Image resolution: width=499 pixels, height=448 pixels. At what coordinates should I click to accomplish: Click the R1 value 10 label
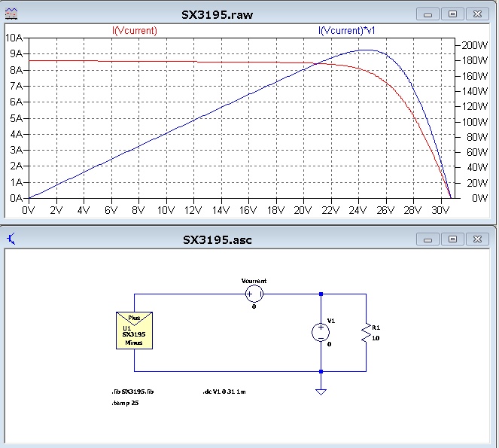coord(376,338)
